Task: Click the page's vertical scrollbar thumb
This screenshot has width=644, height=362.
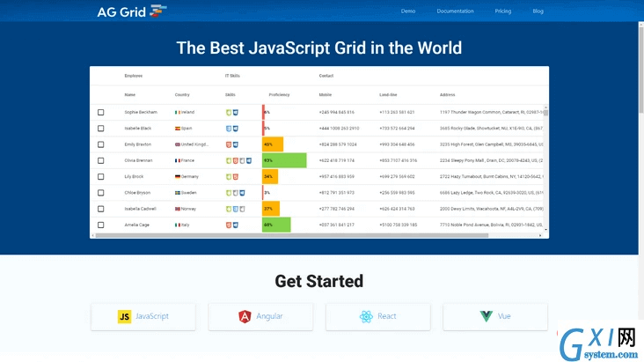Action: click(640, 69)
